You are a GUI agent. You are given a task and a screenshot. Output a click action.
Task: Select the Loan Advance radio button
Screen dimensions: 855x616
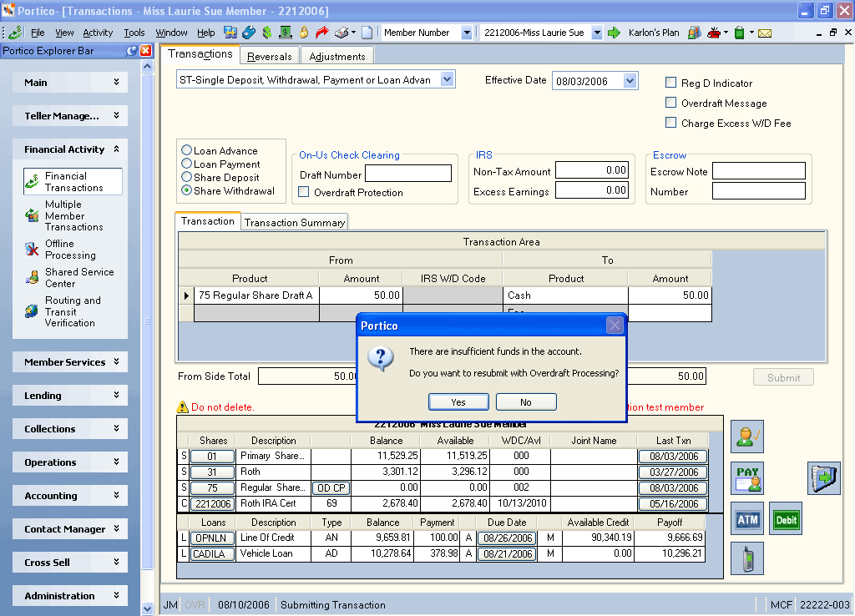pyautogui.click(x=186, y=150)
